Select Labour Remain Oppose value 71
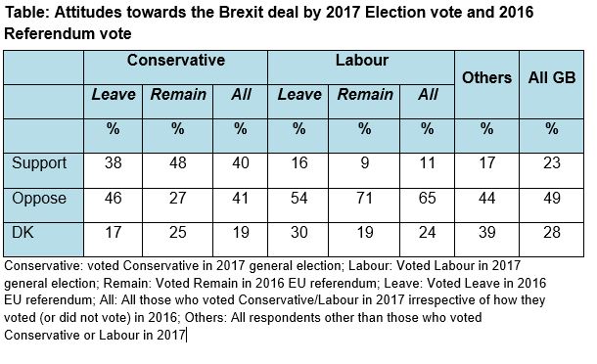This screenshot has width=597, height=364. click(364, 198)
